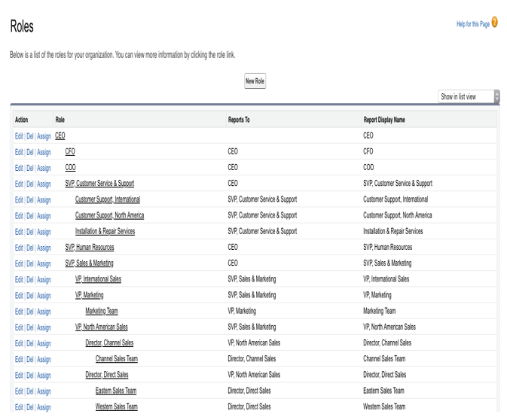The height and width of the screenshot is (420, 507).
Task: Open VP, North American Sales role link
Action: click(x=101, y=327)
